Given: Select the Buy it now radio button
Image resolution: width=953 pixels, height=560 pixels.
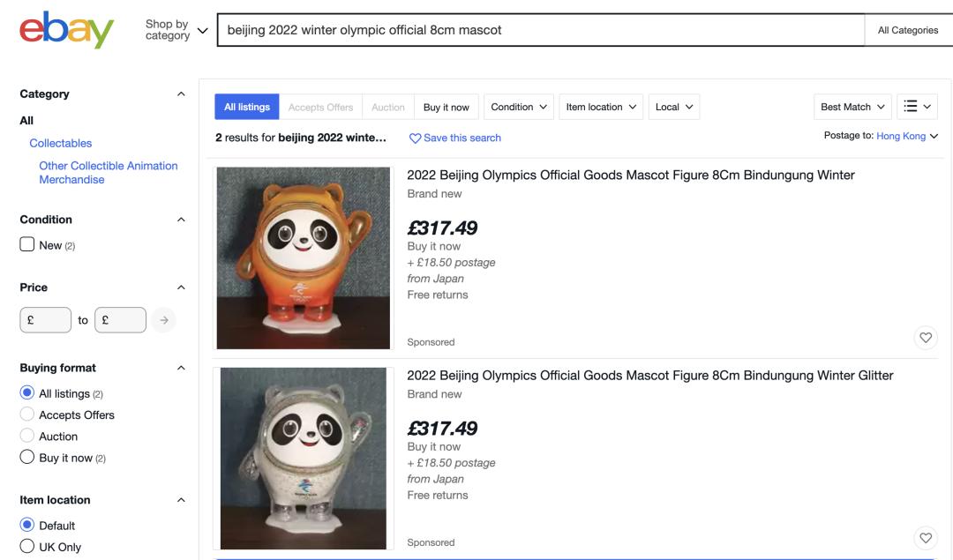Looking at the screenshot, I should click(x=27, y=458).
